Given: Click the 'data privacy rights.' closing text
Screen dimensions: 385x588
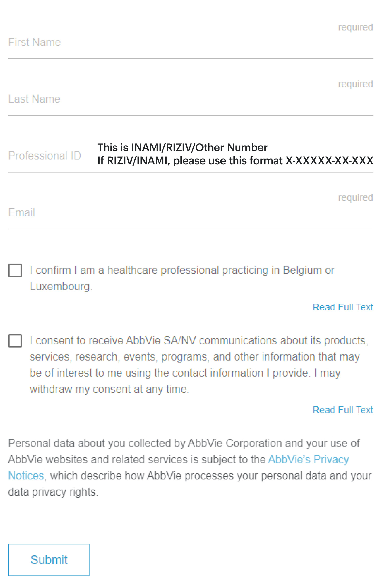Looking at the screenshot, I should pos(53,492).
